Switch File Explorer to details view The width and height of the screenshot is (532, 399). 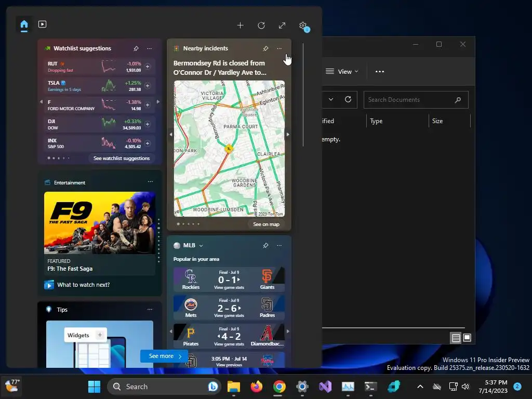pos(456,338)
